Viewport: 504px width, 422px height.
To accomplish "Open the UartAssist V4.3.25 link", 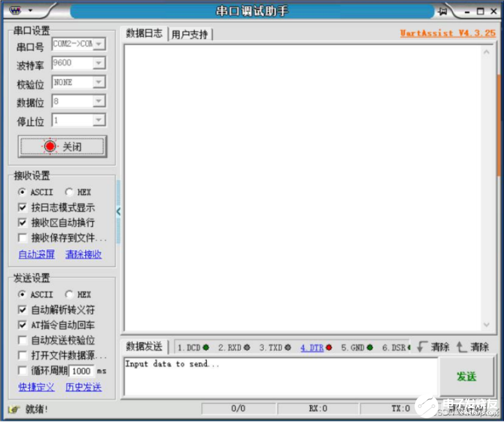I will tap(447, 33).
